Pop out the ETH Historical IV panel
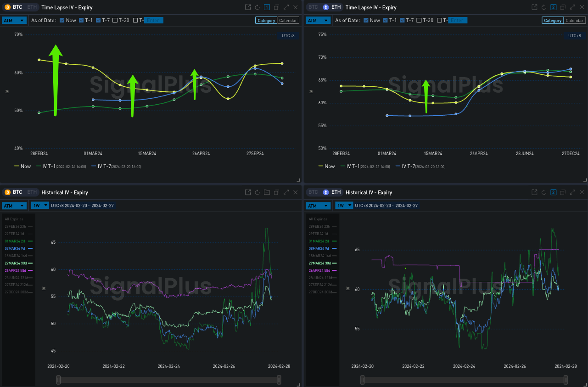The image size is (588, 387). (534, 192)
